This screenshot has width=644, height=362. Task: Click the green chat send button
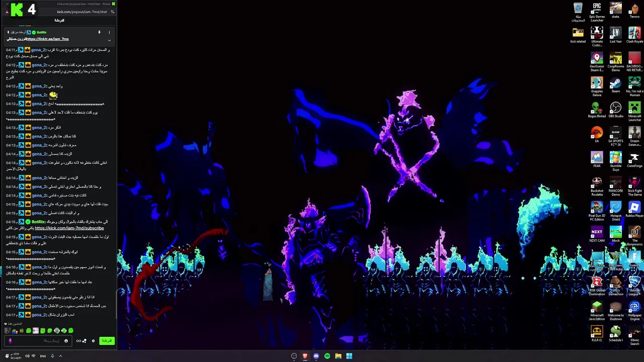(107, 341)
